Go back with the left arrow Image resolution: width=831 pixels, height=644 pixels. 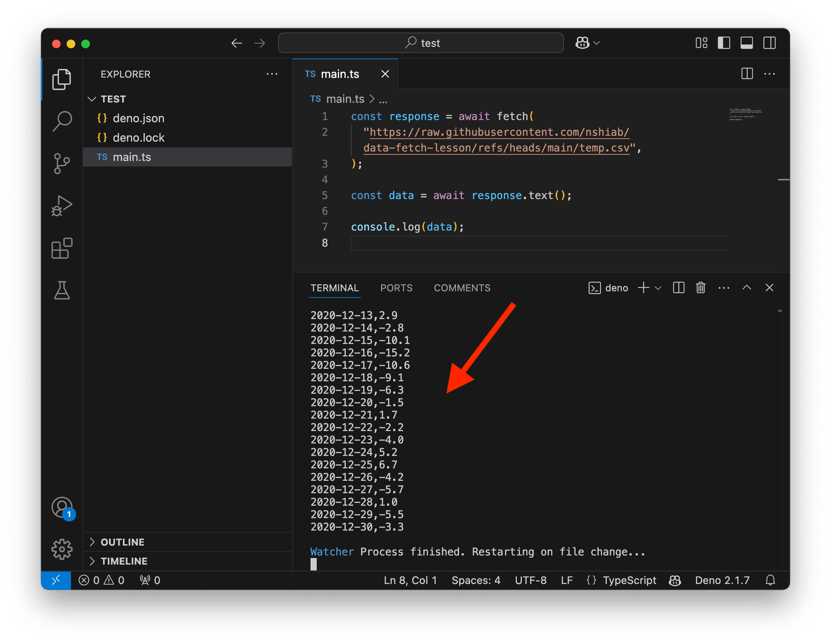(237, 43)
